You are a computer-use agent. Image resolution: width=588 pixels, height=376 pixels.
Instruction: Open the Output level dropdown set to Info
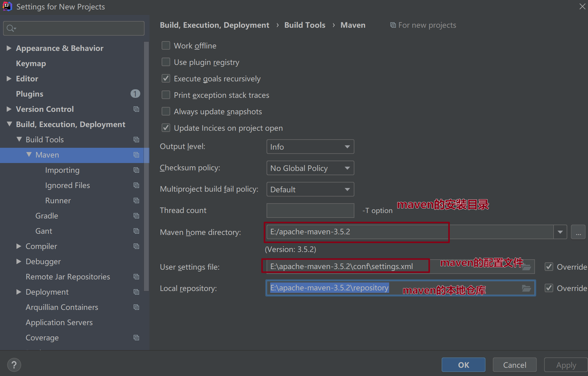click(x=310, y=147)
